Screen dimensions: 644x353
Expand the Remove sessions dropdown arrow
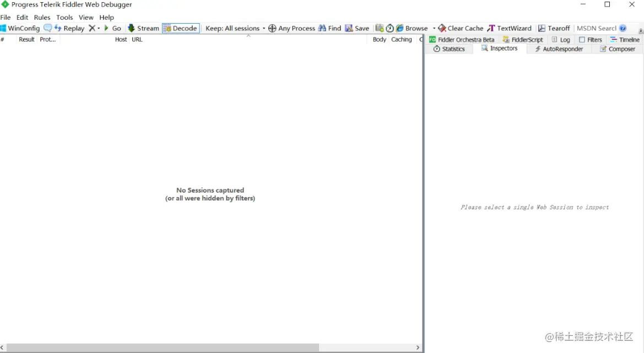[99, 28]
